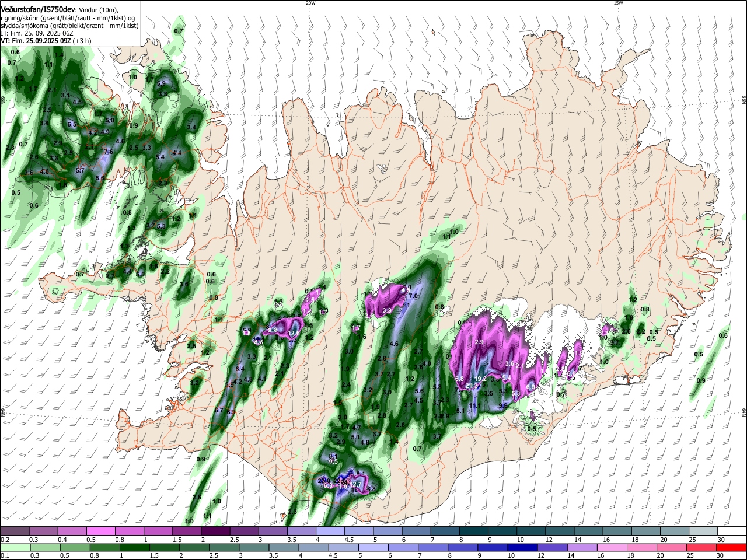Image resolution: width=747 pixels, height=560 pixels.
Task: Click snow legend swatch between 3 and 3.5
Action: point(273,531)
